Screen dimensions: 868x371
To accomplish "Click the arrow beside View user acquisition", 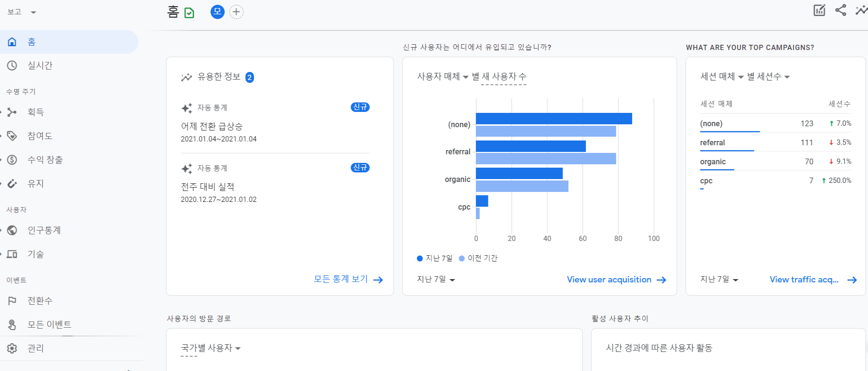I will 661,280.
